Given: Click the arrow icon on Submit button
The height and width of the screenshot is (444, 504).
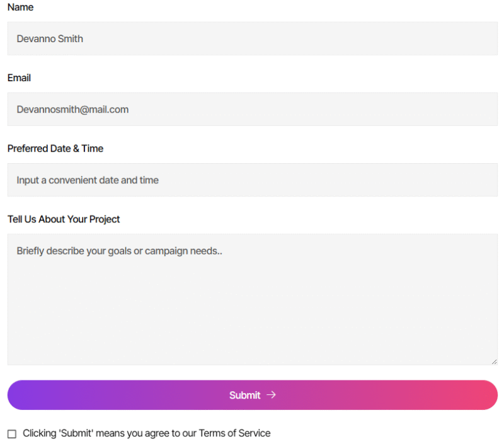Looking at the screenshot, I should (x=271, y=395).
